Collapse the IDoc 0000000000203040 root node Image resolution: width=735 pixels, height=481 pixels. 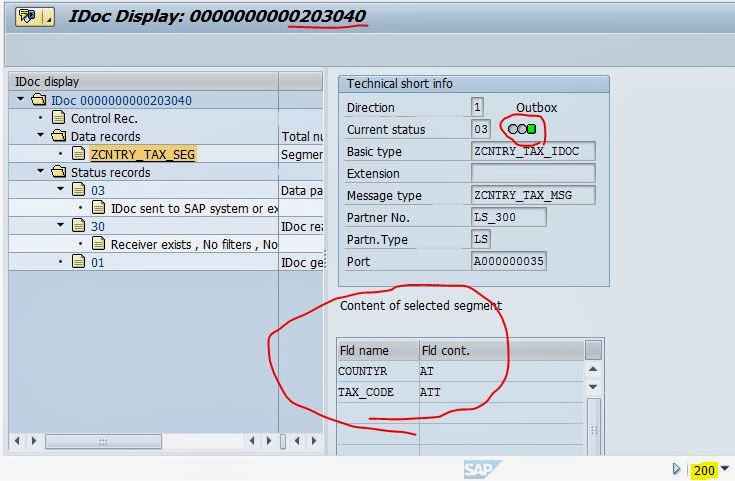22,100
